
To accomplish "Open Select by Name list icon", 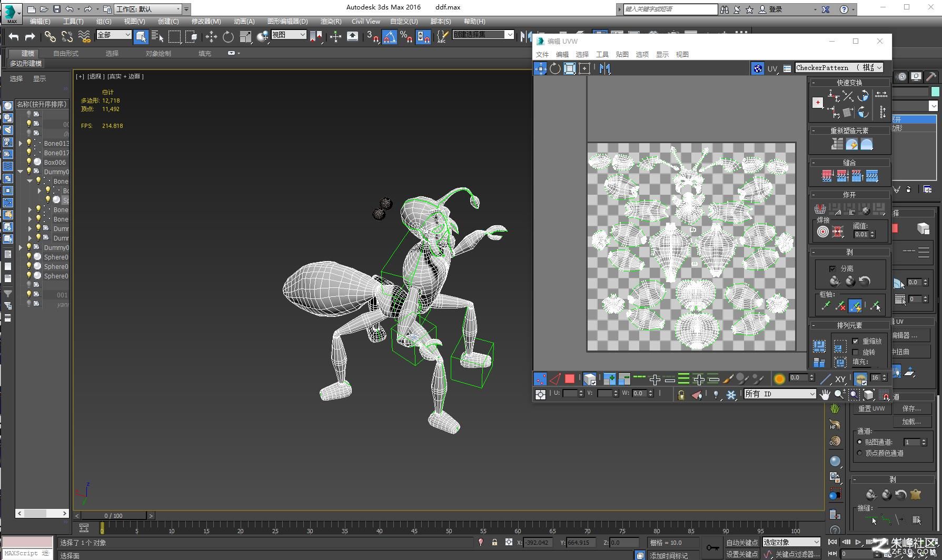I will [x=157, y=36].
